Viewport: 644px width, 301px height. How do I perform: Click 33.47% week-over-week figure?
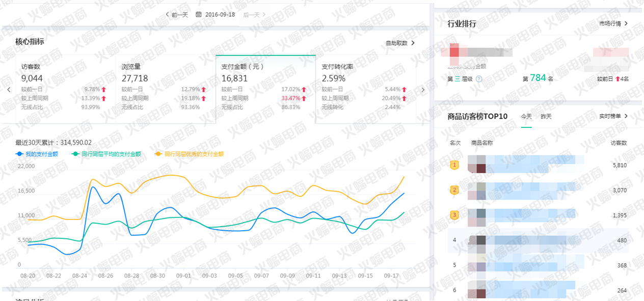pos(291,98)
